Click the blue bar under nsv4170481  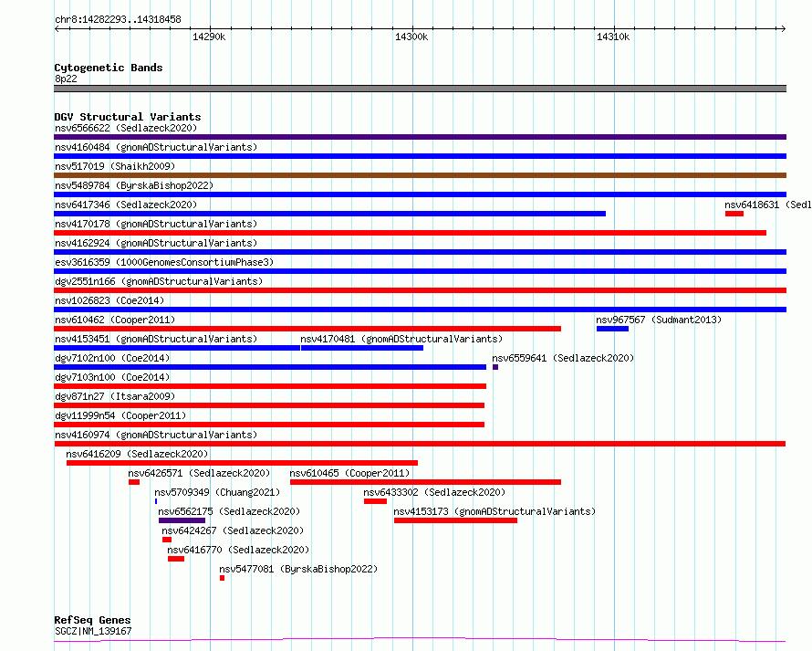362,348
